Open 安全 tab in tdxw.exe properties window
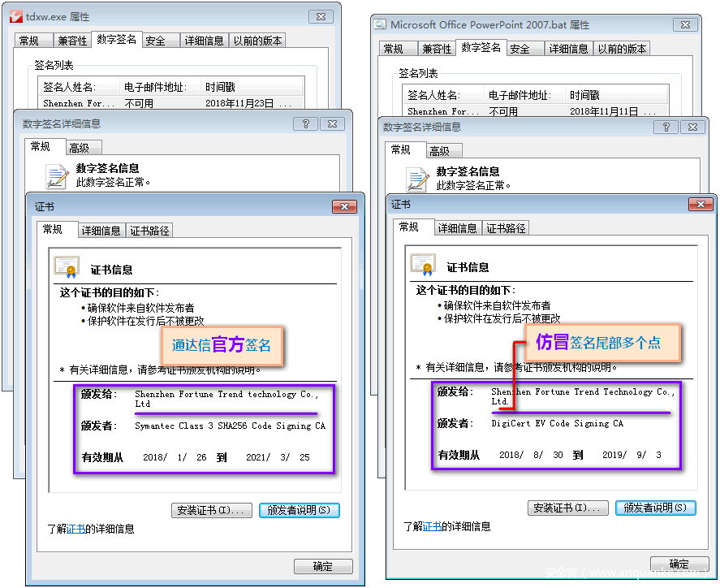 [161, 41]
